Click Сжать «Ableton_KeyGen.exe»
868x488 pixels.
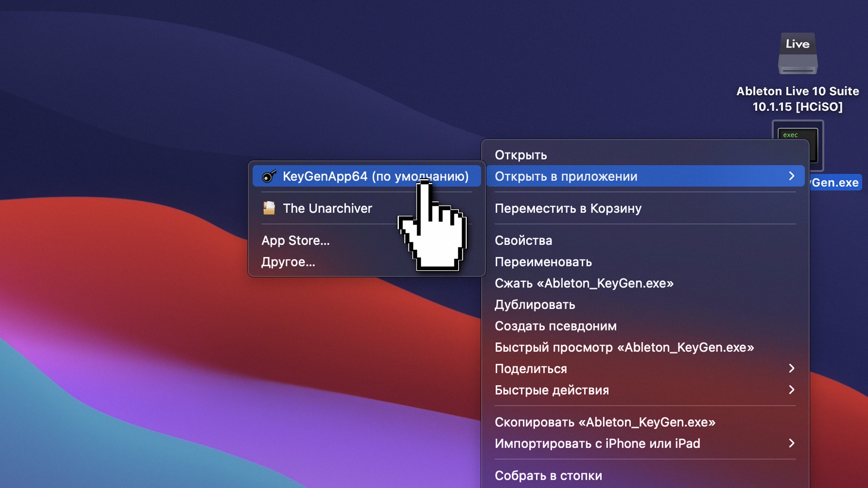point(584,283)
